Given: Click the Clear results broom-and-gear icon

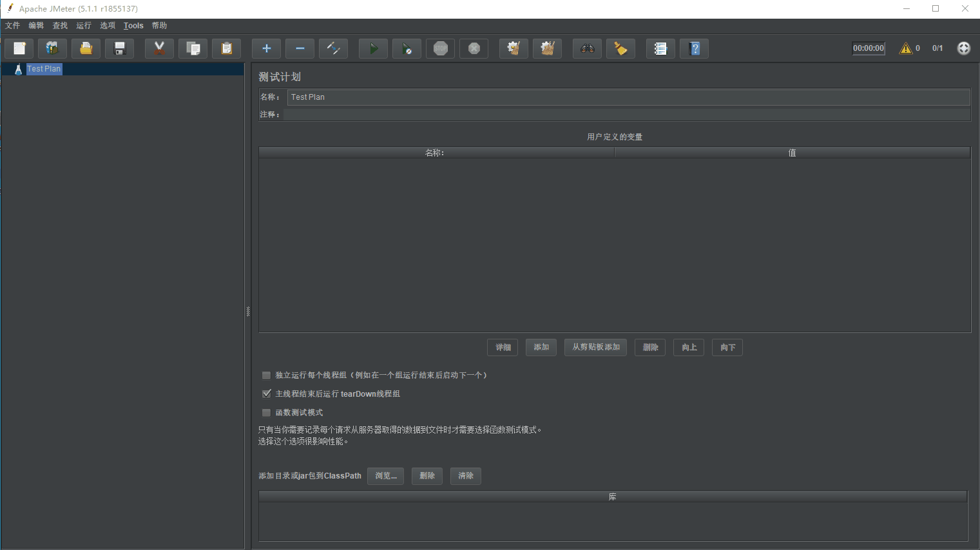Looking at the screenshot, I should 514,48.
